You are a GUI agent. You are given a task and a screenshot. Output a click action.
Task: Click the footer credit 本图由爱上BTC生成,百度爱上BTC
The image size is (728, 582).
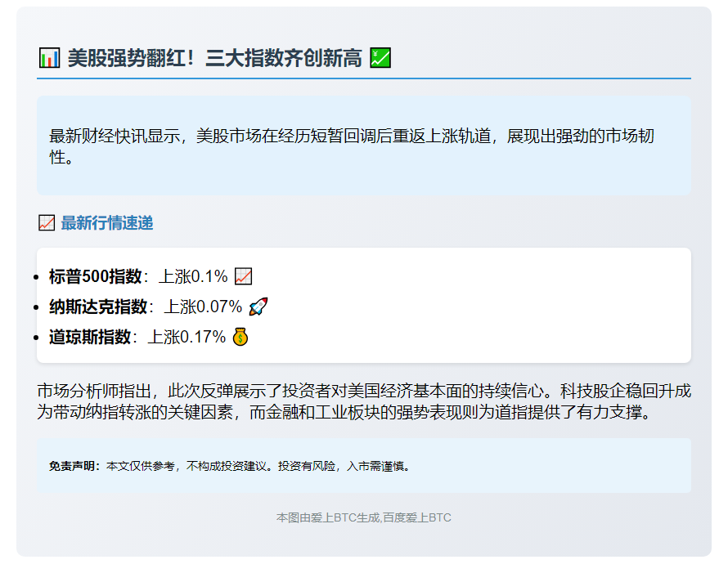[364, 517]
